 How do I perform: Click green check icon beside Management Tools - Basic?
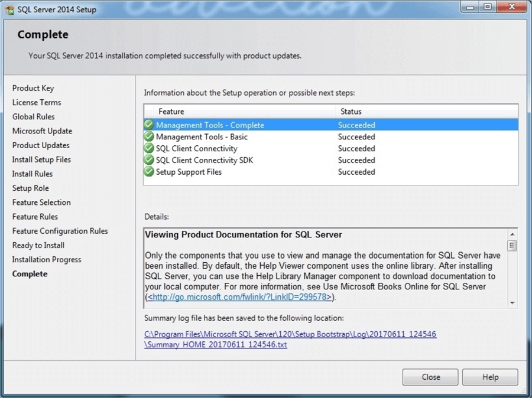coord(148,136)
